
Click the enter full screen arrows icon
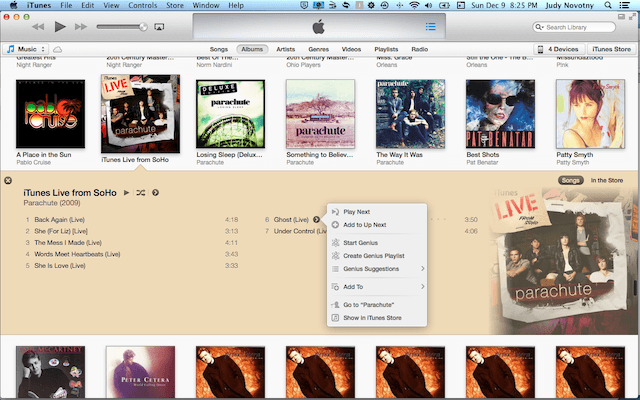[632, 17]
